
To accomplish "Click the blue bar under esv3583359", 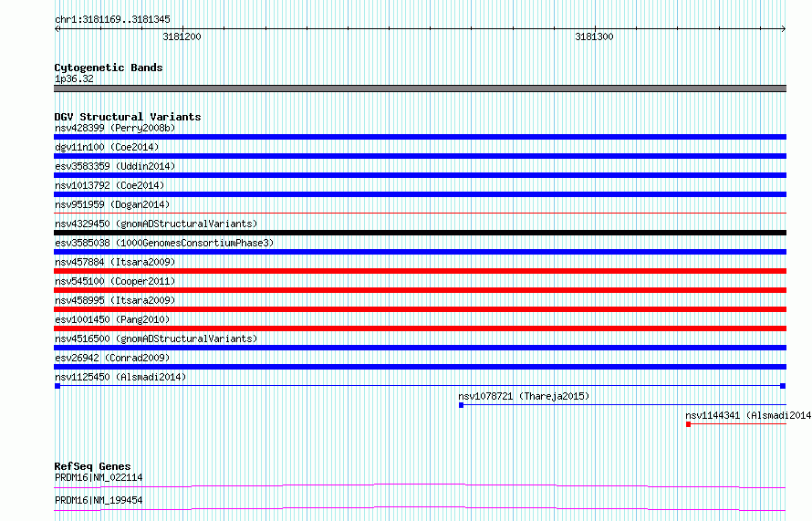I will pyautogui.click(x=420, y=175).
